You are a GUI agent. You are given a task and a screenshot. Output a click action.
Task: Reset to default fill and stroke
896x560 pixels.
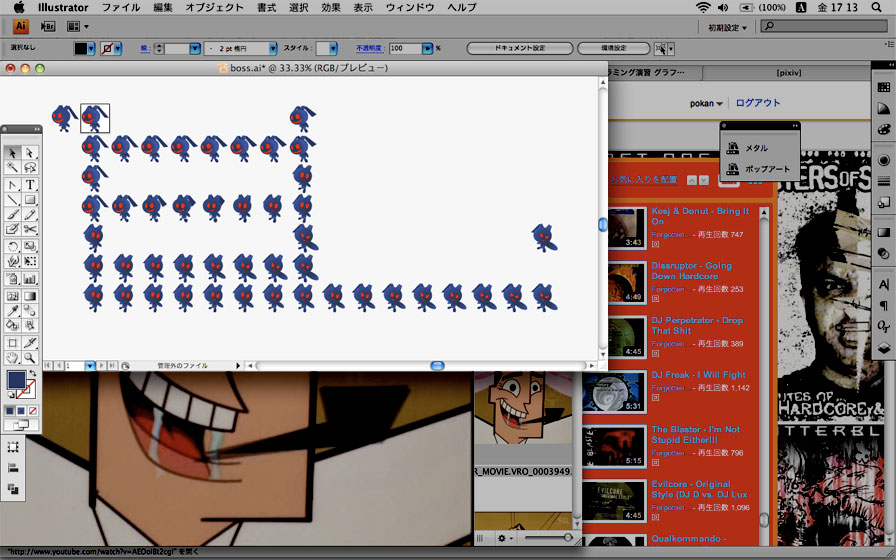(x=10, y=395)
